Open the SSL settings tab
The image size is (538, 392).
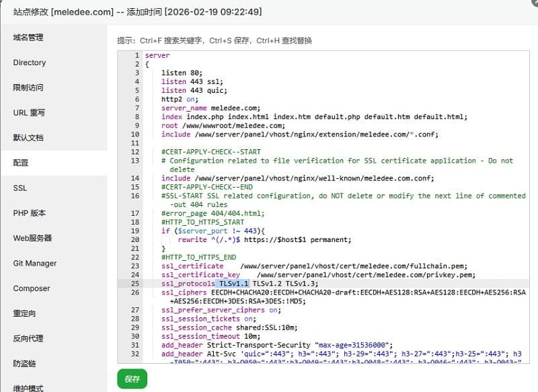point(20,188)
